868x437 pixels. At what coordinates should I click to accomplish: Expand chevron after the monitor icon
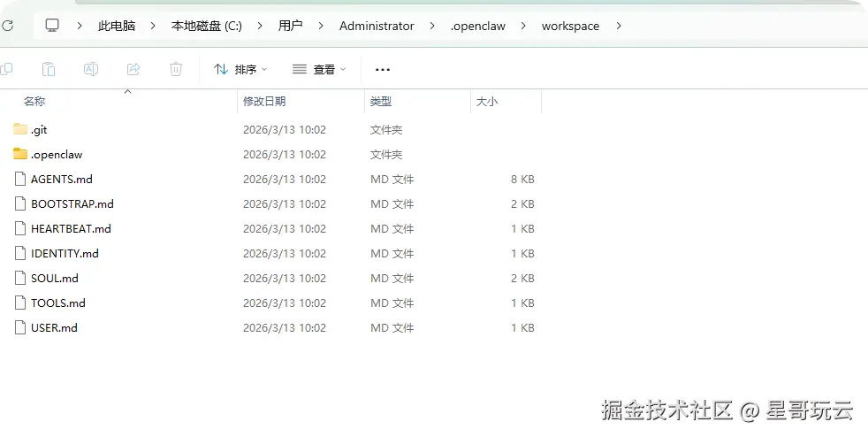[x=80, y=26]
